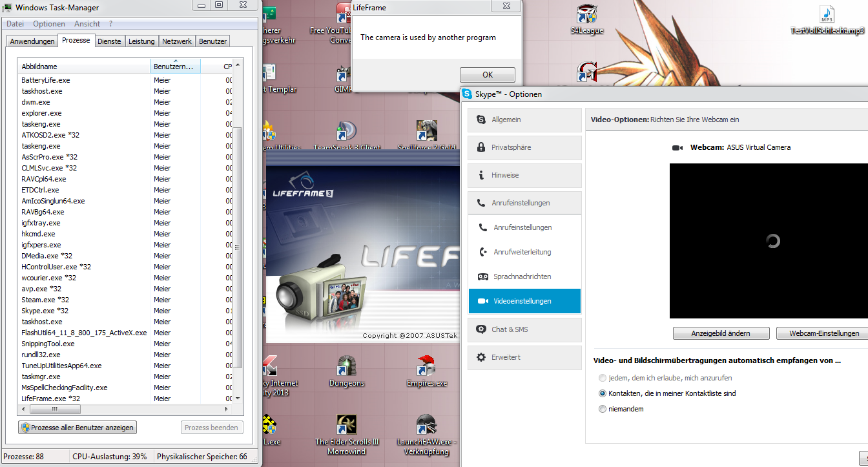Sort processes by Benutzername column header
The image size is (868, 467).
point(176,67)
